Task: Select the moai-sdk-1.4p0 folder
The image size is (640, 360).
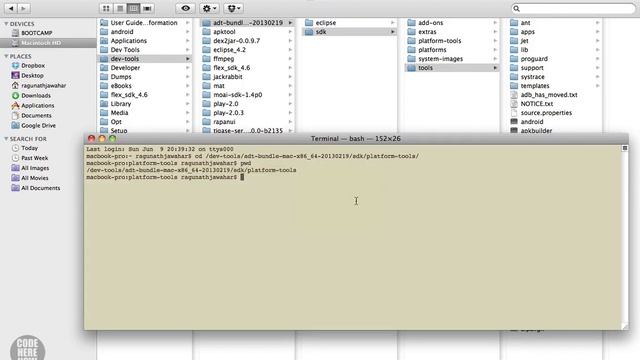Action: [247, 95]
